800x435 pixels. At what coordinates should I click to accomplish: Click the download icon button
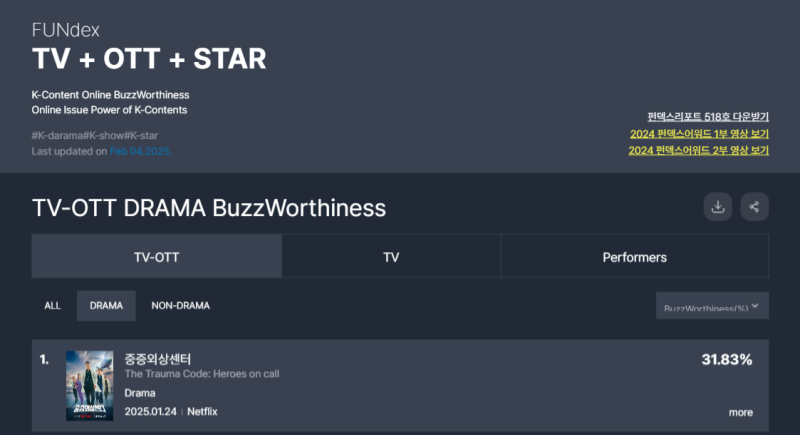pyautogui.click(x=717, y=207)
